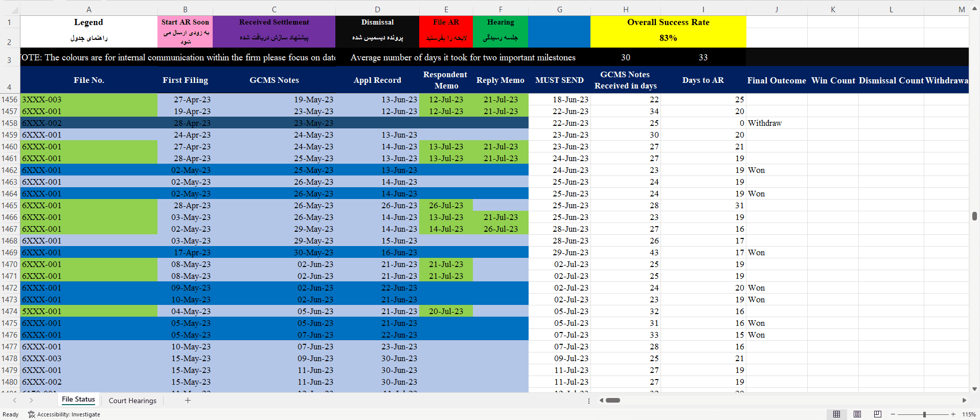Screen dimensions: 980x420
Task: Click the next sheet navigation arrow
Action: (31, 401)
